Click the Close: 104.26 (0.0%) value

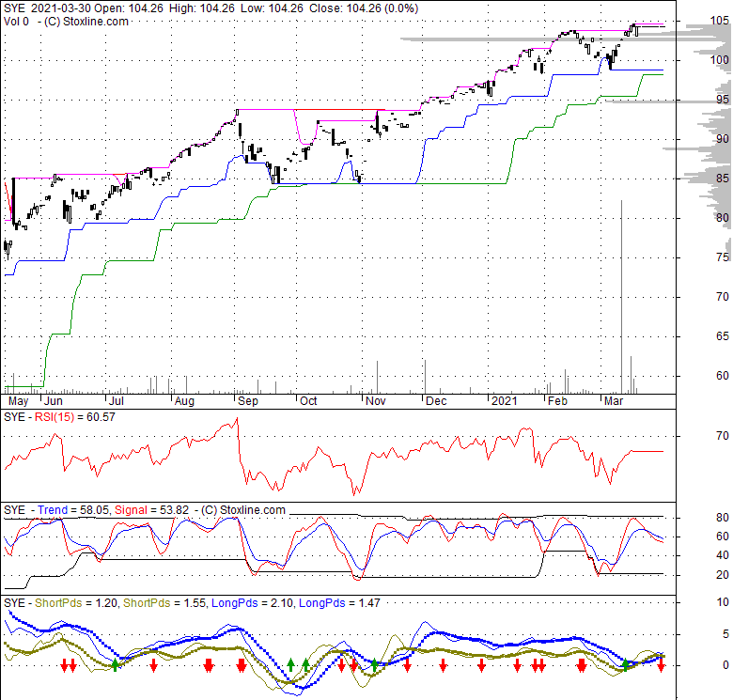[x=364, y=8]
